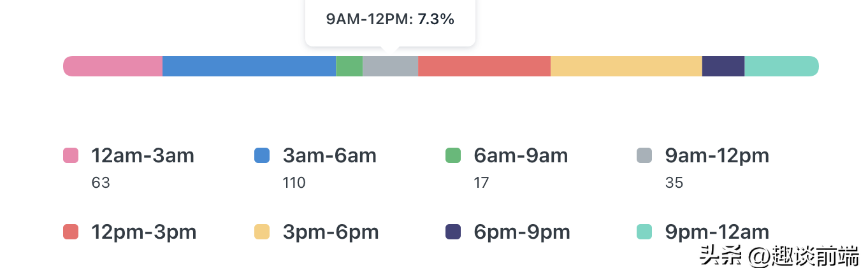Screen dimensions: 868x275
Task: Click the gray 9am-12pm legend swatch
Action: coord(644,155)
